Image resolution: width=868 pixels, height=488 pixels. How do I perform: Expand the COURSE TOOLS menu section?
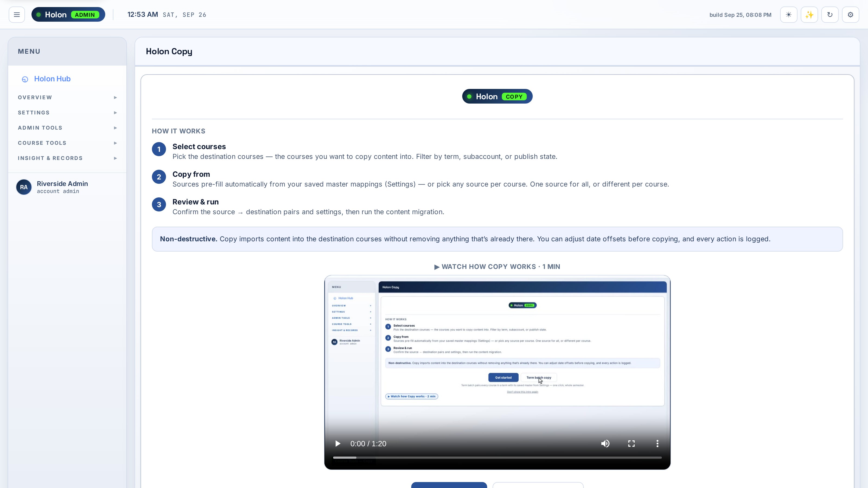tap(67, 143)
